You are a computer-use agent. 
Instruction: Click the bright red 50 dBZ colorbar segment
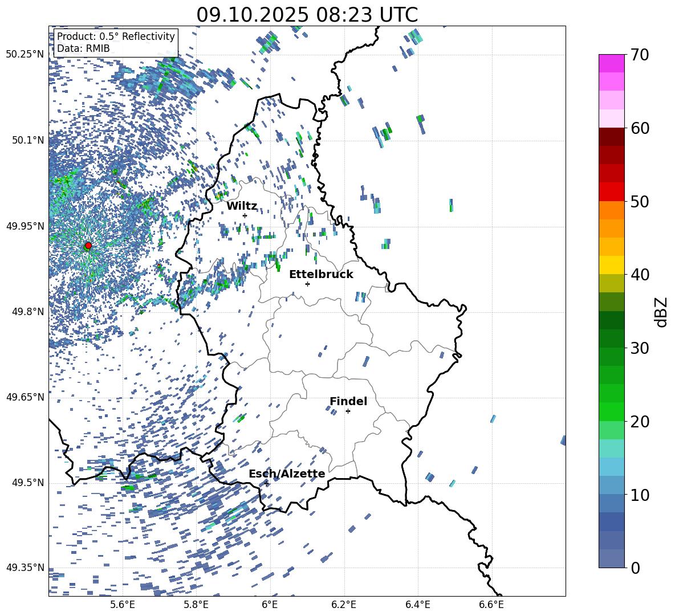click(612, 192)
